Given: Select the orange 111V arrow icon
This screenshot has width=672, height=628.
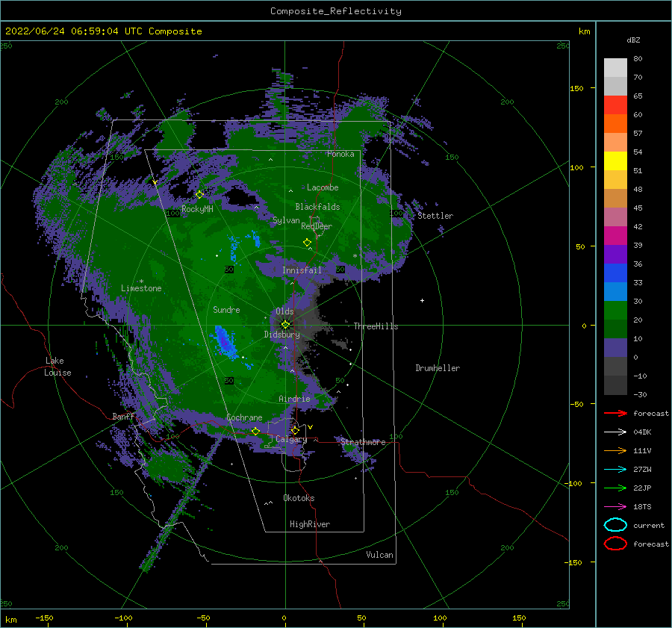Looking at the screenshot, I should point(615,450).
